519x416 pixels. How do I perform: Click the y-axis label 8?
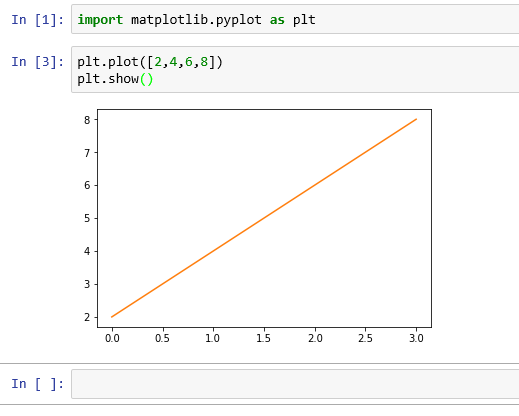coord(87,120)
